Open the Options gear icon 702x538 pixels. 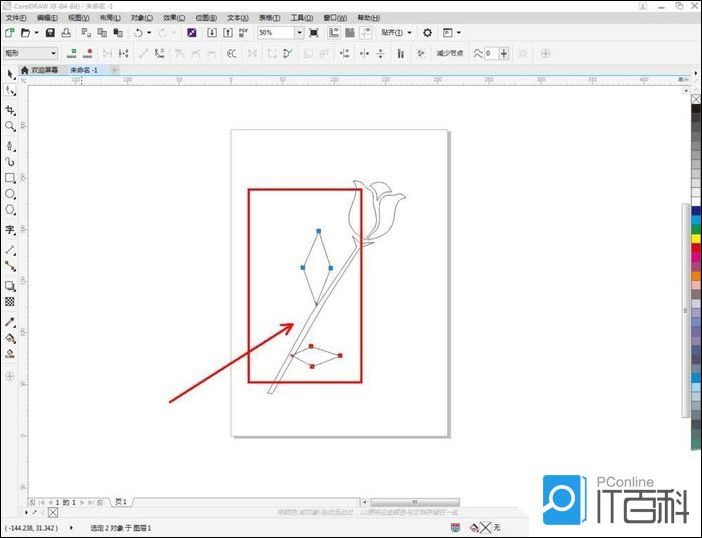[x=428, y=33]
